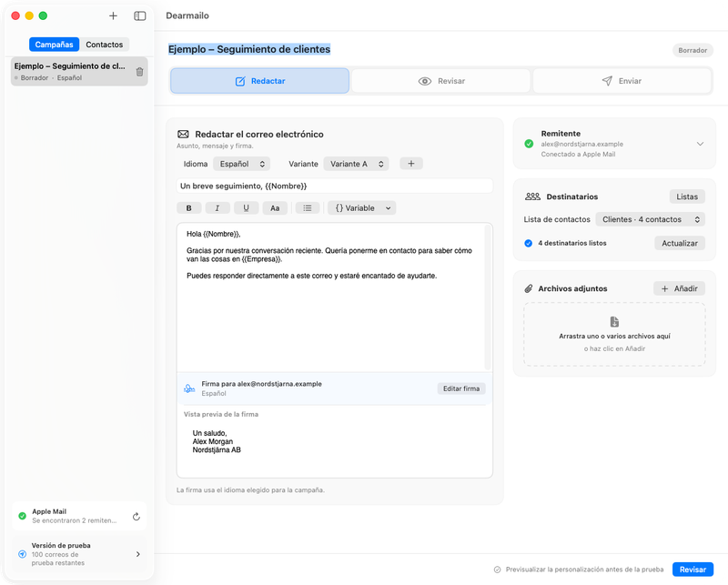Viewport: 728px width, 585px height.
Task: Click the signature icon next to Firma
Action: coord(189,388)
